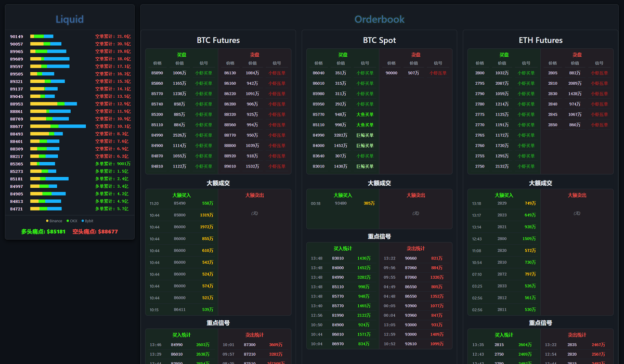Click the 大额成交 heading under BTC Futures
The height and width of the screenshot is (364, 624).
(218, 183)
